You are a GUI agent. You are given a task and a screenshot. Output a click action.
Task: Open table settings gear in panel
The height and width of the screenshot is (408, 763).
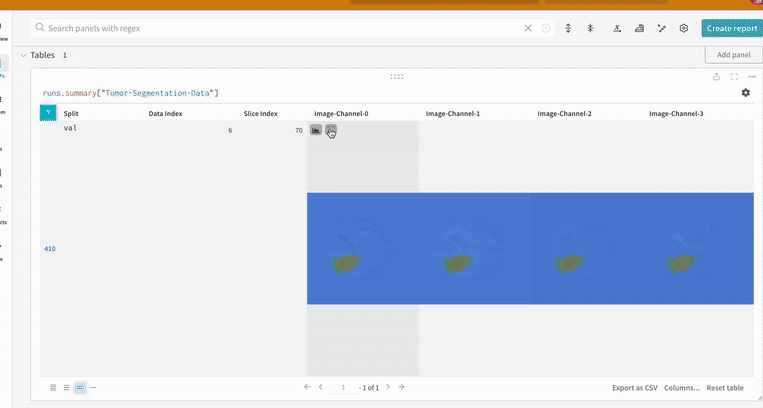[745, 93]
